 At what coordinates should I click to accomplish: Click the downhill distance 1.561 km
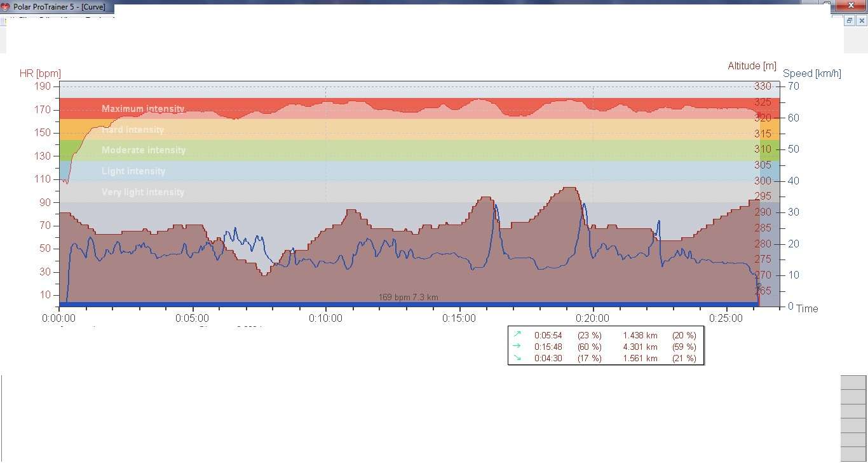coord(640,358)
